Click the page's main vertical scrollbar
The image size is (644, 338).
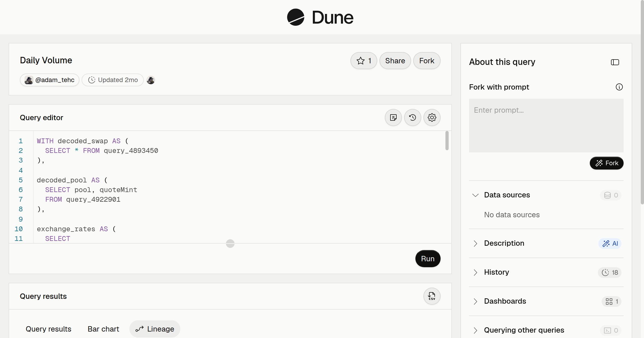tap(642, 102)
